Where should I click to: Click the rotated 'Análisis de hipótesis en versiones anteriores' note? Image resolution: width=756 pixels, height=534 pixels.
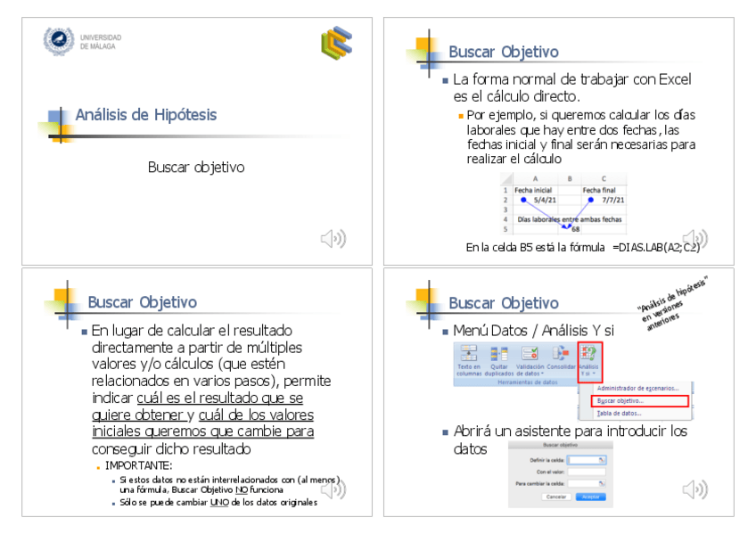click(671, 303)
